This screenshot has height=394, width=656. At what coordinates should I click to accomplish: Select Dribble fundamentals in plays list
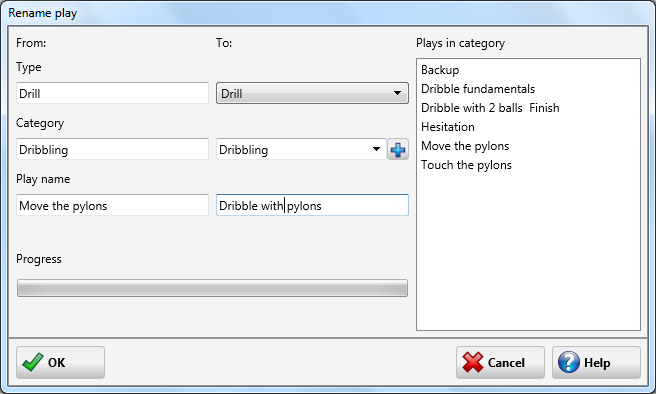pos(478,89)
